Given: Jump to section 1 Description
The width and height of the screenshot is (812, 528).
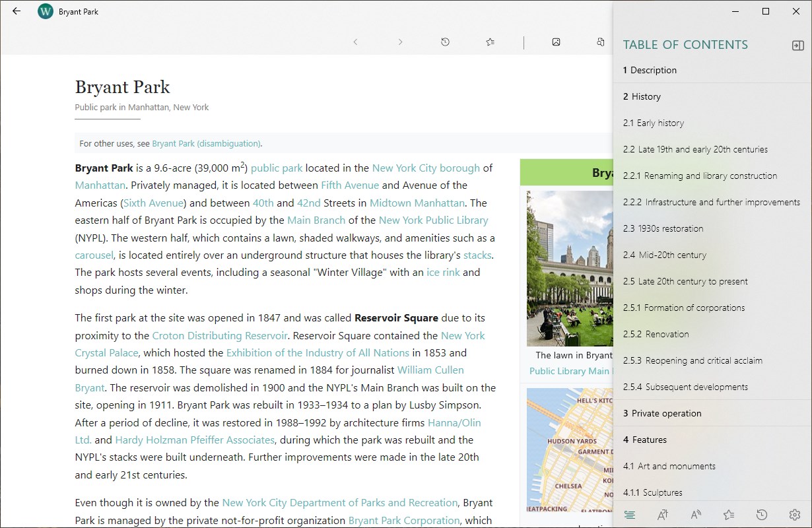Looking at the screenshot, I should [712, 70].
